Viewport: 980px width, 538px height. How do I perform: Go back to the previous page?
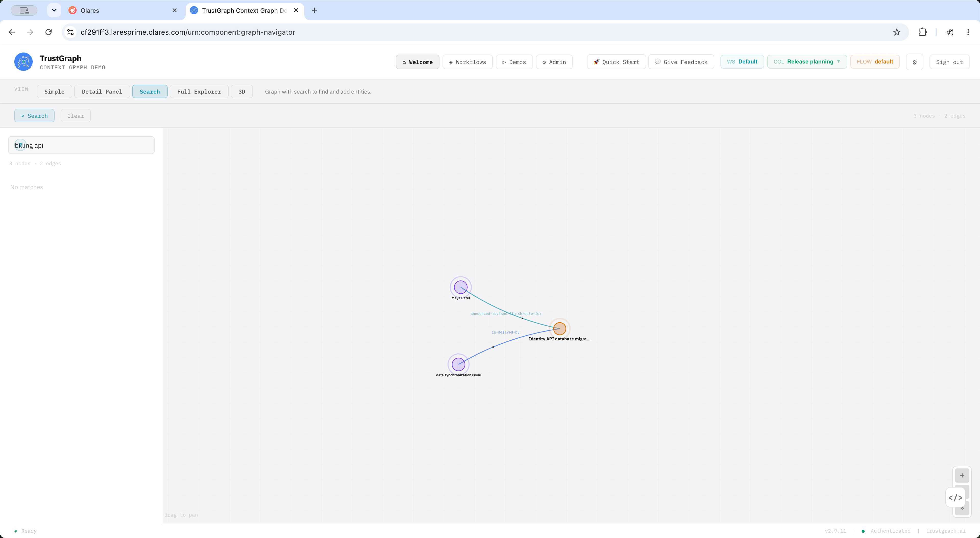12,32
